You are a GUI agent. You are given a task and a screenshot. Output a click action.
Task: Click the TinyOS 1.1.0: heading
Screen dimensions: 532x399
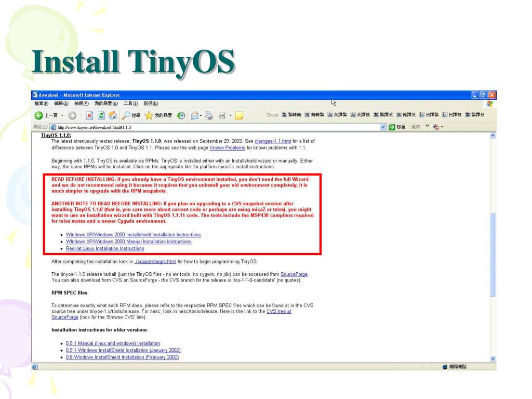[56, 135]
